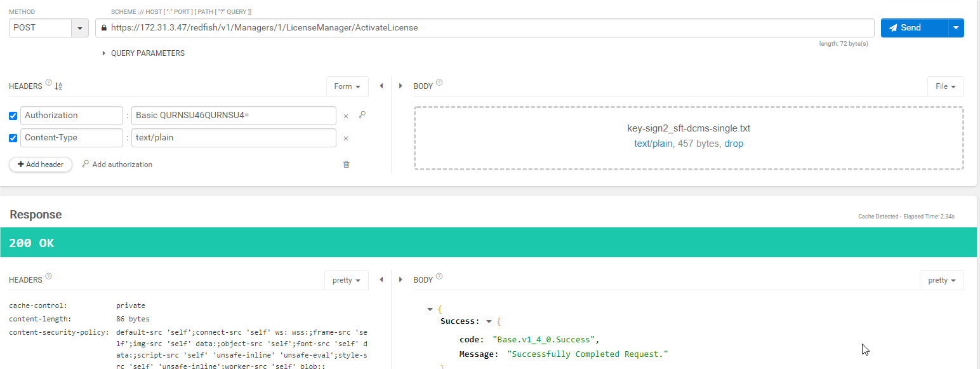
Task: Click the sort headers alphabetically icon
Action: tap(59, 86)
